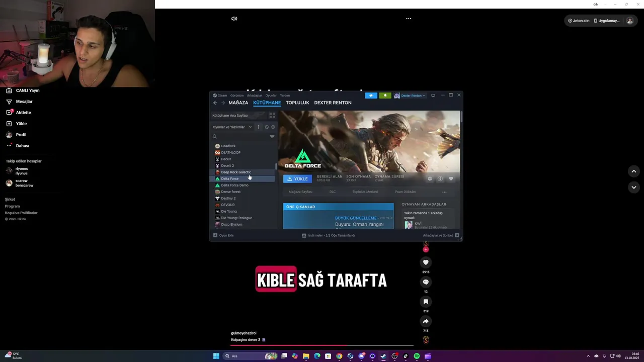Open Topluluk Merkezi link
644x362 pixels.
(x=365, y=192)
